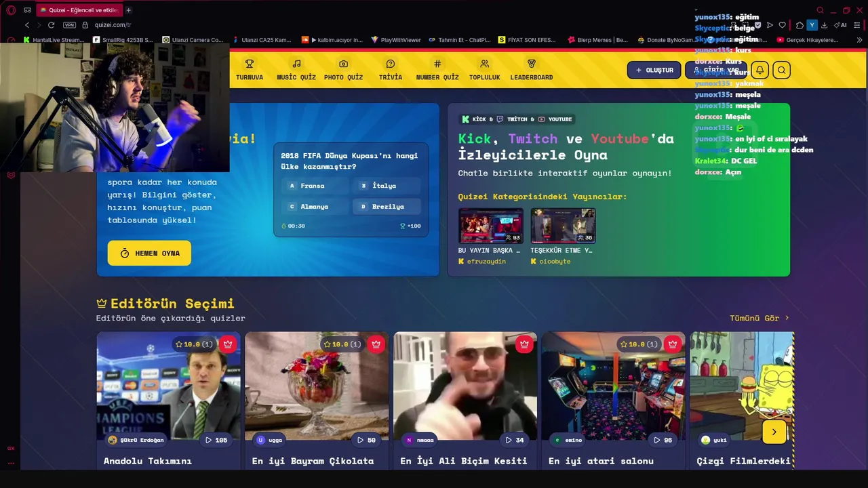Click crown badge on Ali Biçim card
Image resolution: width=868 pixels, height=488 pixels.
[524, 344]
